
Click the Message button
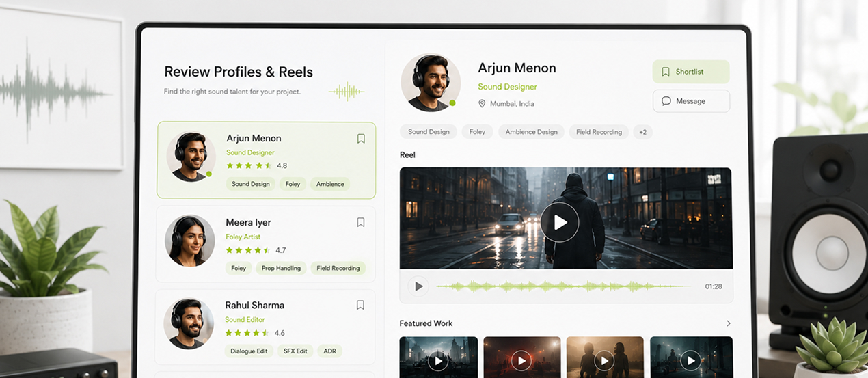[x=691, y=101]
